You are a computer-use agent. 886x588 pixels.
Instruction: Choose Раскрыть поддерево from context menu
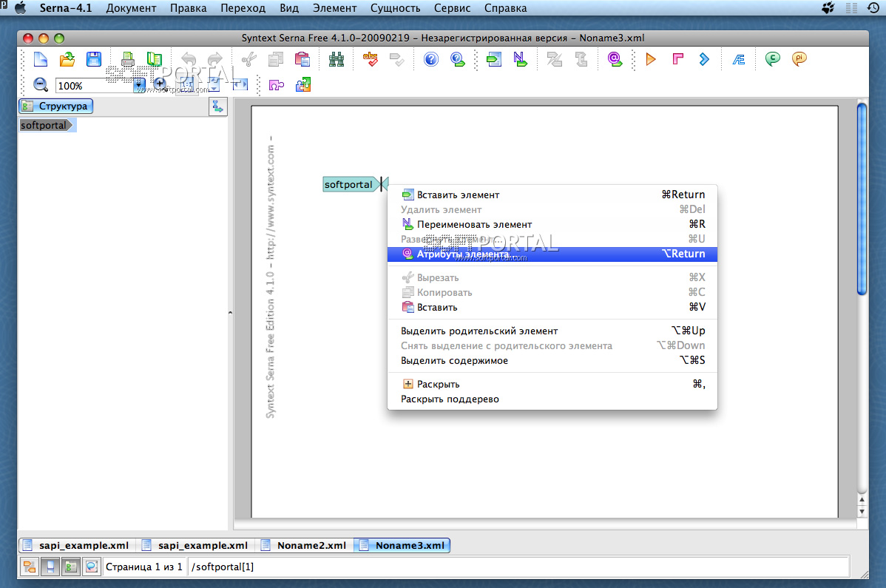click(552, 399)
